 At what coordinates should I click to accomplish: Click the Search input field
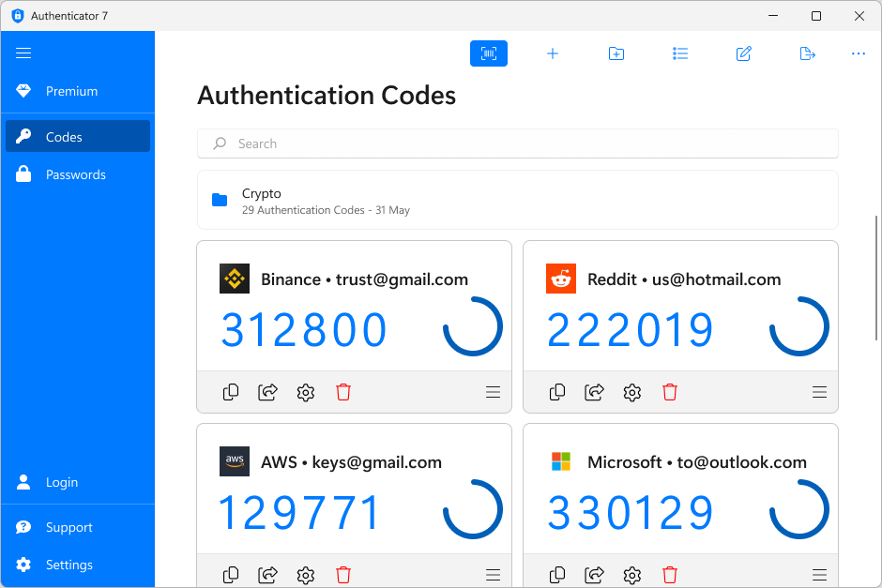tap(518, 143)
